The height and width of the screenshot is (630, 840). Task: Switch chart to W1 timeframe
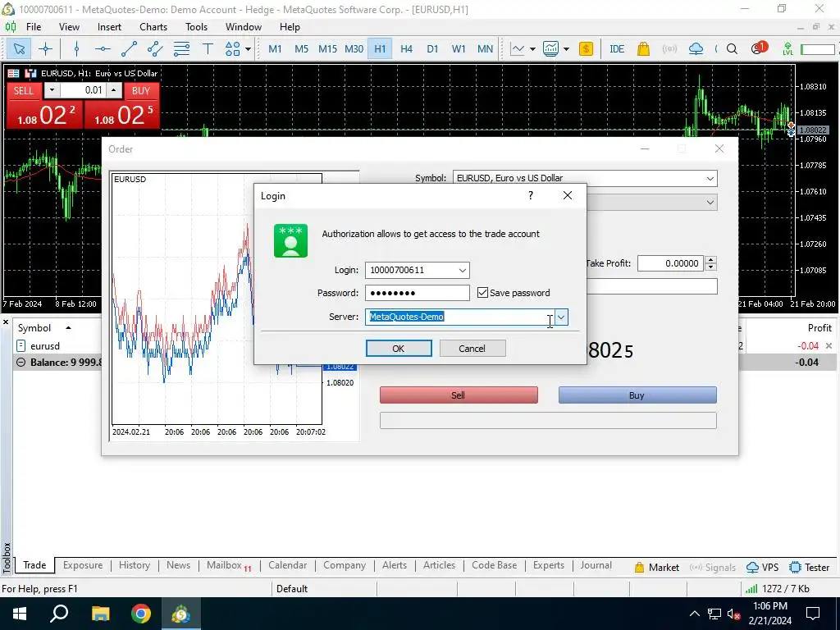pyautogui.click(x=459, y=49)
